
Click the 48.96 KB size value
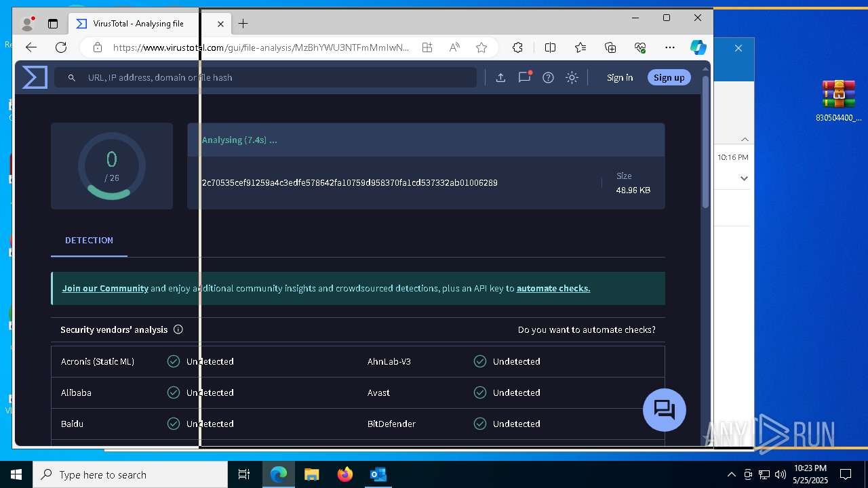pos(633,190)
